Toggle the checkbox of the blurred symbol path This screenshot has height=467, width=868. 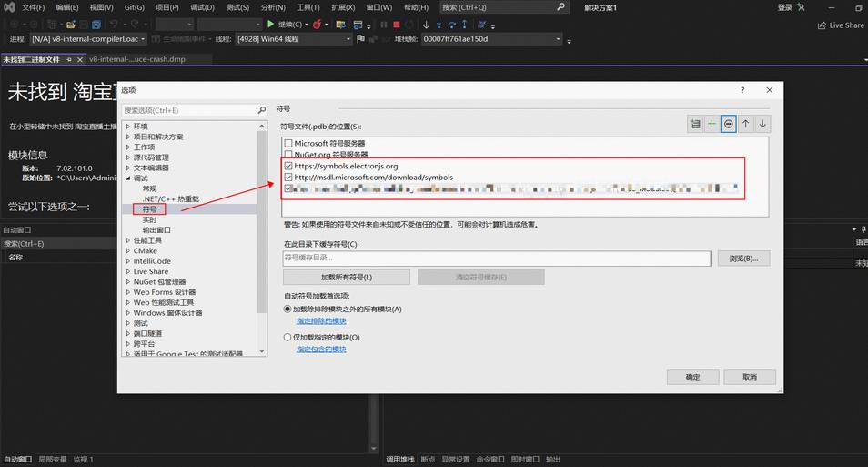tap(288, 188)
